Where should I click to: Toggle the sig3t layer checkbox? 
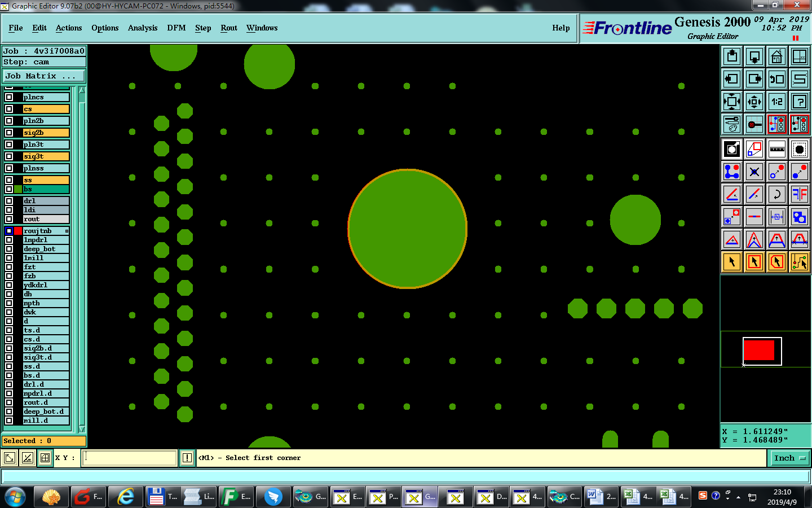click(9, 156)
